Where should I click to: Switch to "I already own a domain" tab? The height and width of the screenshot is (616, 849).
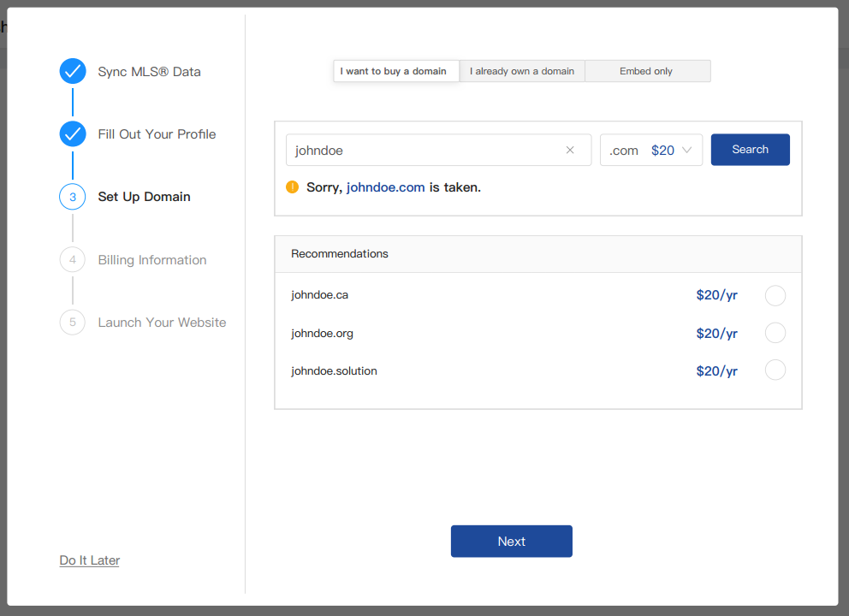(521, 71)
